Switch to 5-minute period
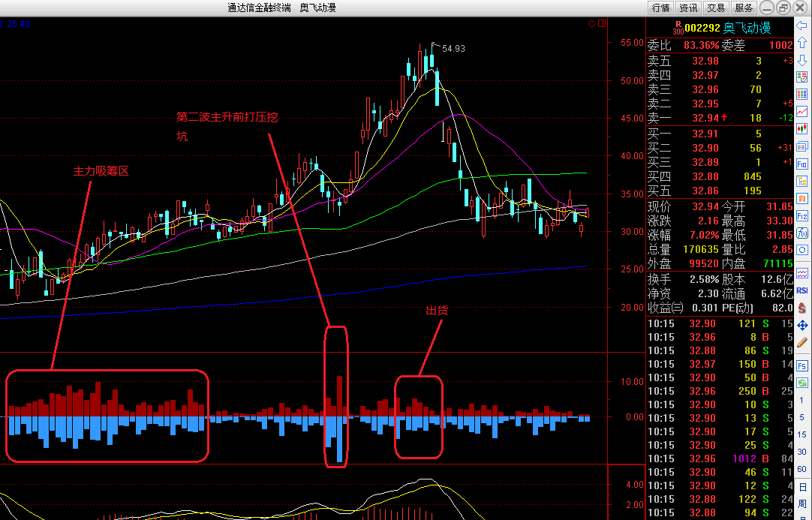Viewport: 812px width, 520px height. 801,417
